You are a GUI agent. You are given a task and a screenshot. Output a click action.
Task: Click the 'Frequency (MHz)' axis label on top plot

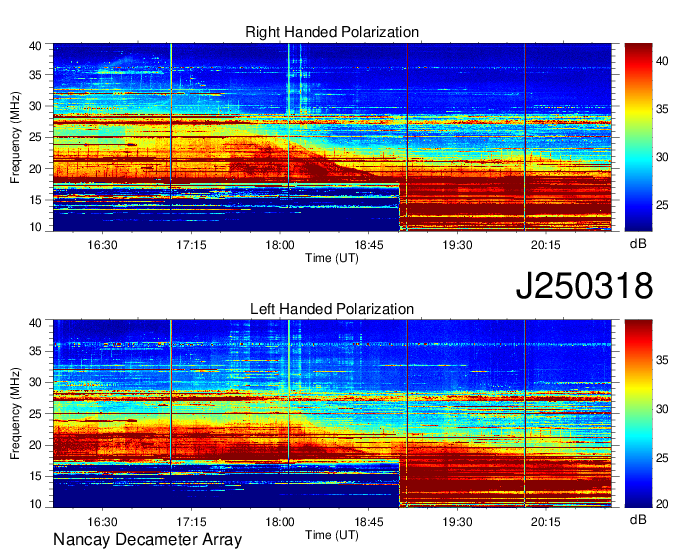pos(15,137)
